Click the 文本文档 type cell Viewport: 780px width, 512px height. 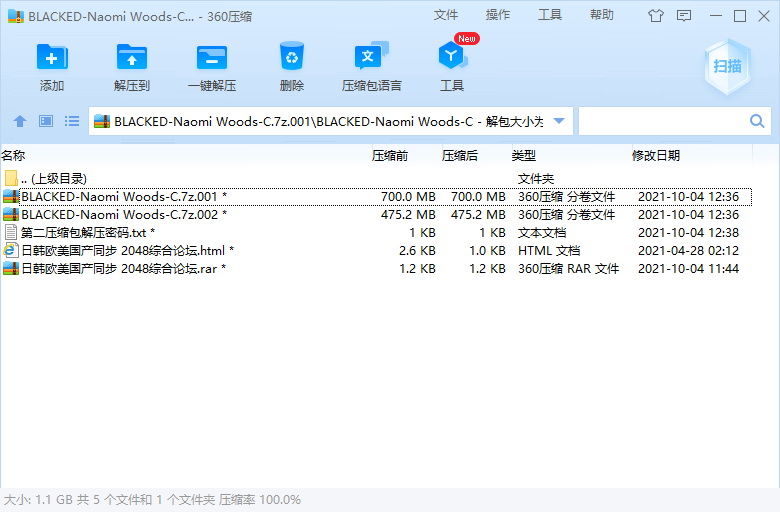542,232
